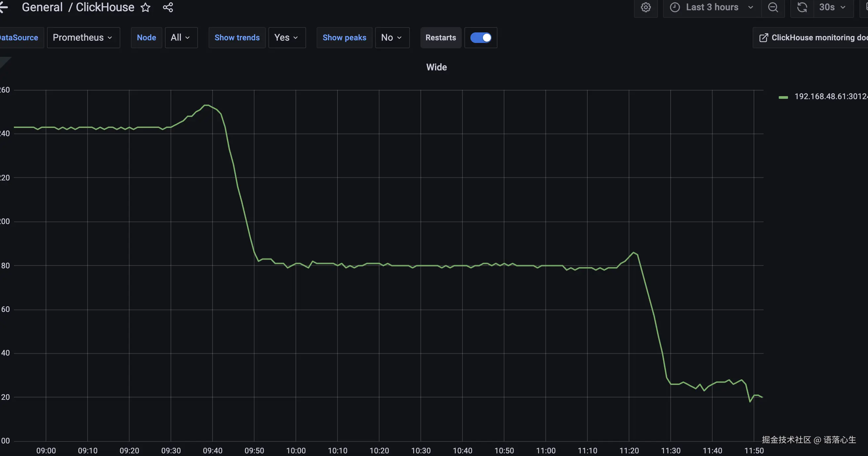
Task: Click the external link icon for ClickHouse docs
Action: click(764, 38)
